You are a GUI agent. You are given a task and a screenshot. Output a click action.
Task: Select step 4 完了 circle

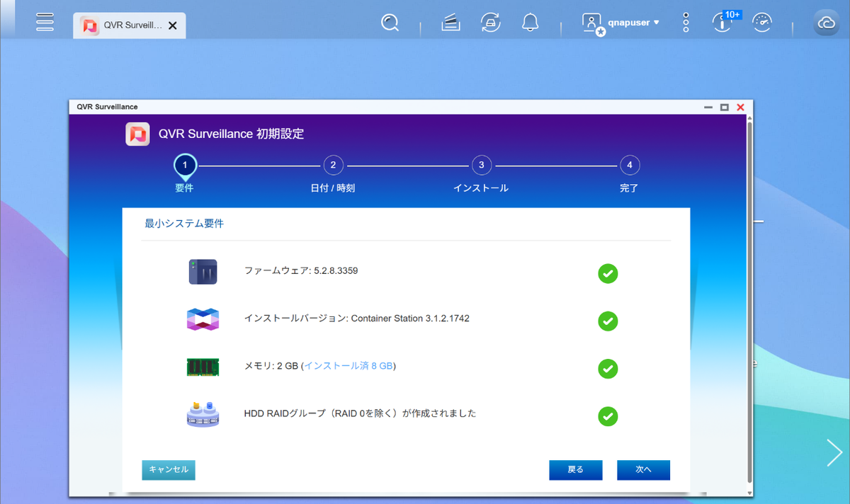pyautogui.click(x=629, y=166)
